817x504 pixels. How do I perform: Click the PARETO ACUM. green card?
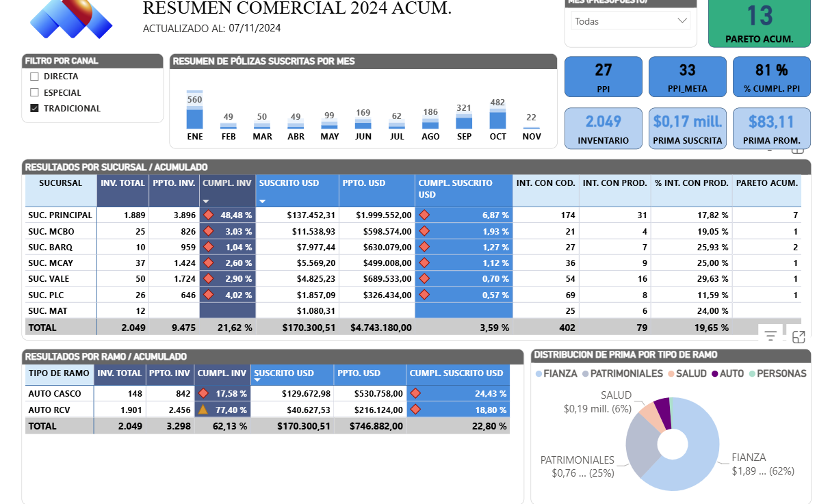click(759, 23)
